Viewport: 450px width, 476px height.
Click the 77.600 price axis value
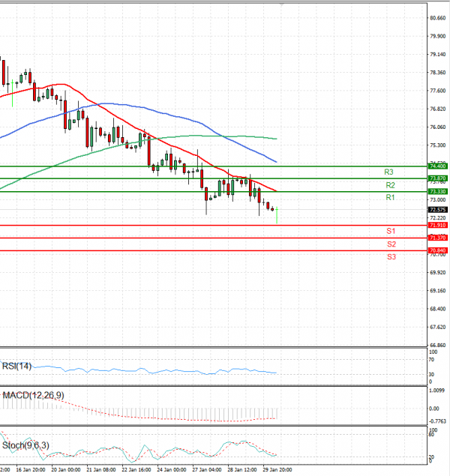pyautogui.click(x=438, y=91)
